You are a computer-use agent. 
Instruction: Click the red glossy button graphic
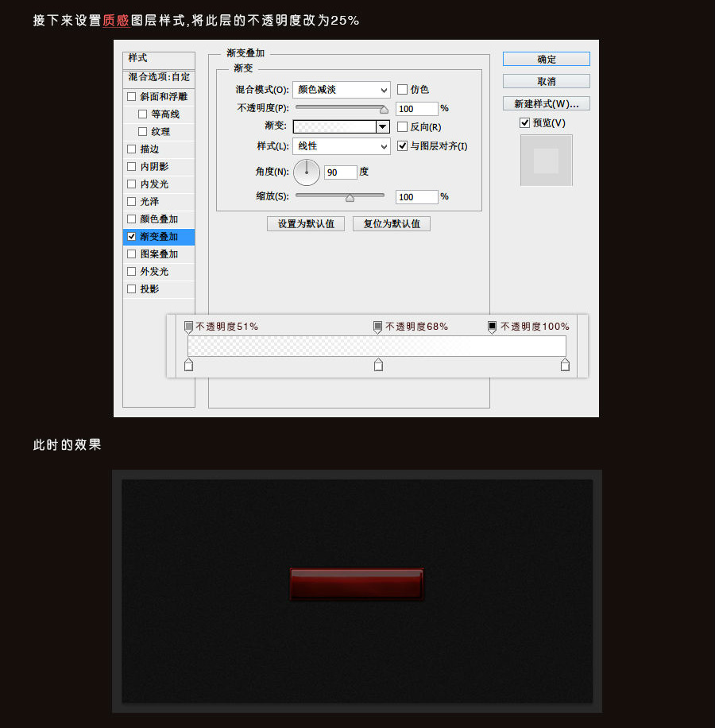click(357, 584)
